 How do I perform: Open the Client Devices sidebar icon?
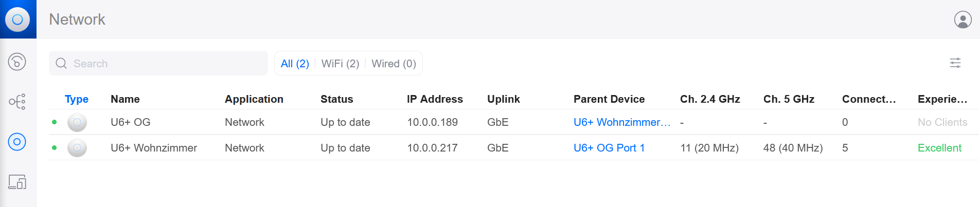pyautogui.click(x=17, y=182)
